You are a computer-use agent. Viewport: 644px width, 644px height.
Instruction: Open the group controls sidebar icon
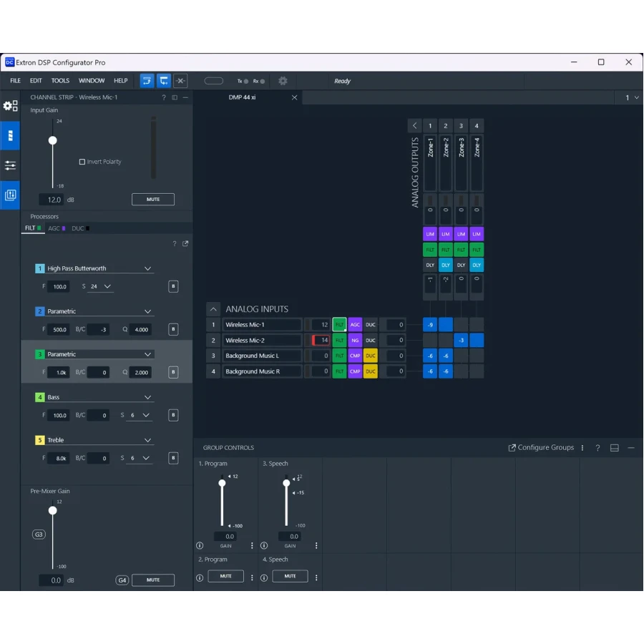(x=10, y=195)
